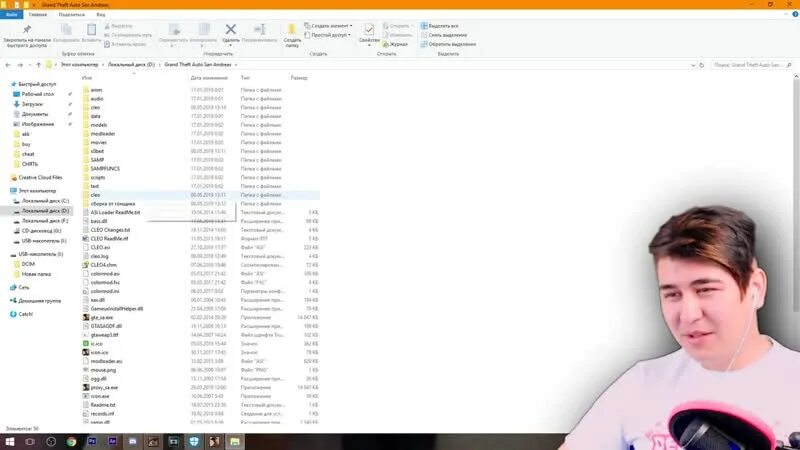This screenshot has width=800, height=450.
Task: Click Выделить все in ribbon
Action: click(x=439, y=26)
